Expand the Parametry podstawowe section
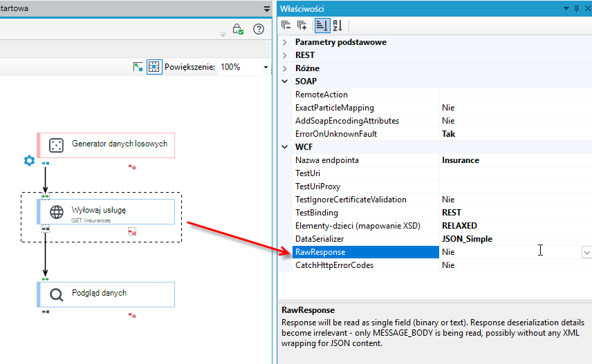The width and height of the screenshot is (592, 364). click(285, 42)
